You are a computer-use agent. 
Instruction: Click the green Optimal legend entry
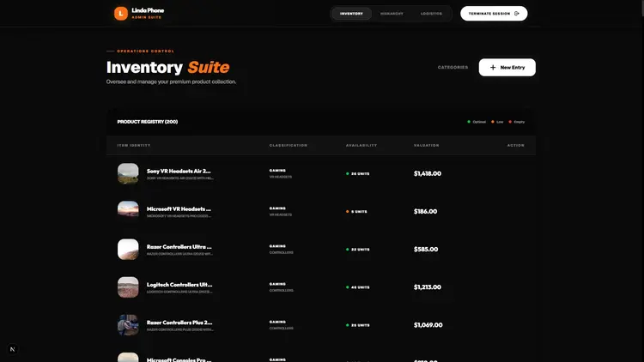tap(477, 122)
